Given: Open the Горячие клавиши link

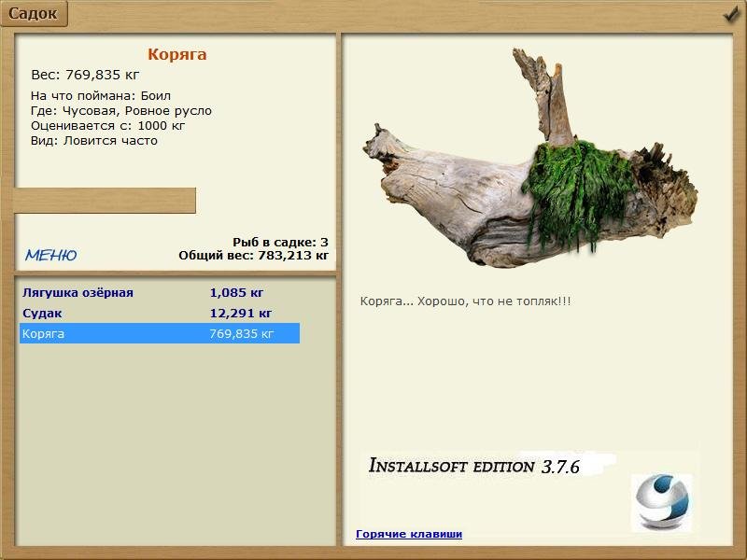Looking at the screenshot, I should click(x=409, y=534).
